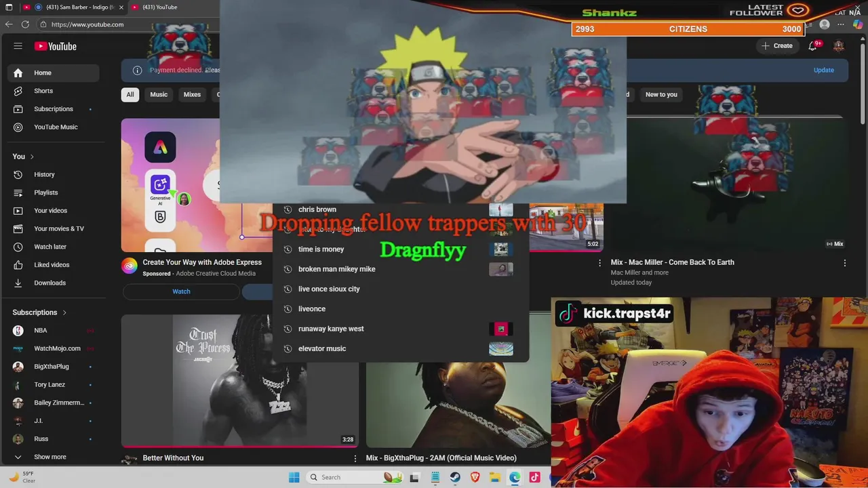The image size is (868, 488).
Task: Click the Create button
Action: (777, 46)
